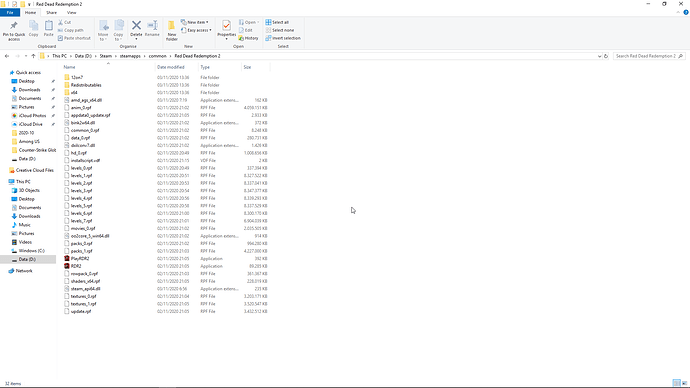690x388 pixels.
Task: Open Creative Cloud Files in sidebar
Action: click(x=34, y=170)
